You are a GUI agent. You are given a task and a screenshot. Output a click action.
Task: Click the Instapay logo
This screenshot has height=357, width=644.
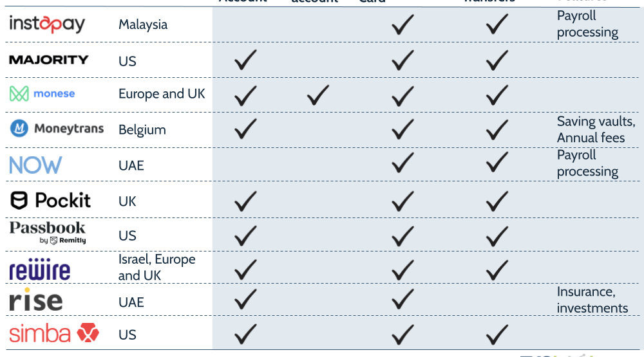47,24
